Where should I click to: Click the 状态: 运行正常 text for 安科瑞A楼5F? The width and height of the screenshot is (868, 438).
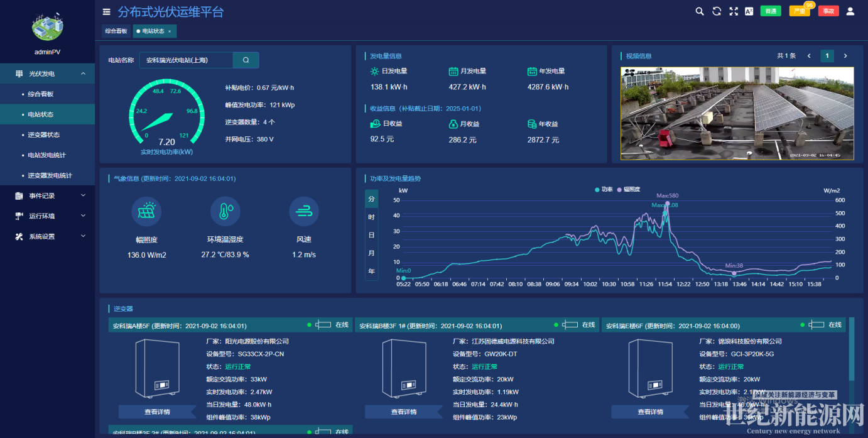(x=229, y=367)
